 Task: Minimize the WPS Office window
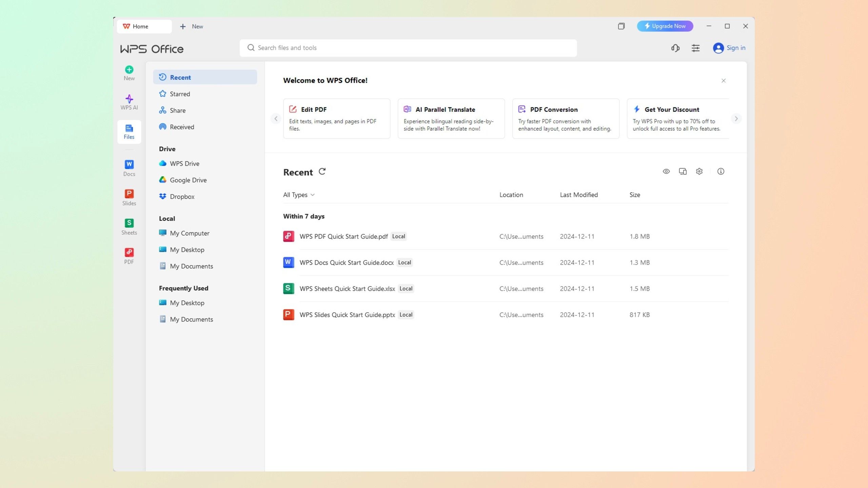click(x=709, y=26)
